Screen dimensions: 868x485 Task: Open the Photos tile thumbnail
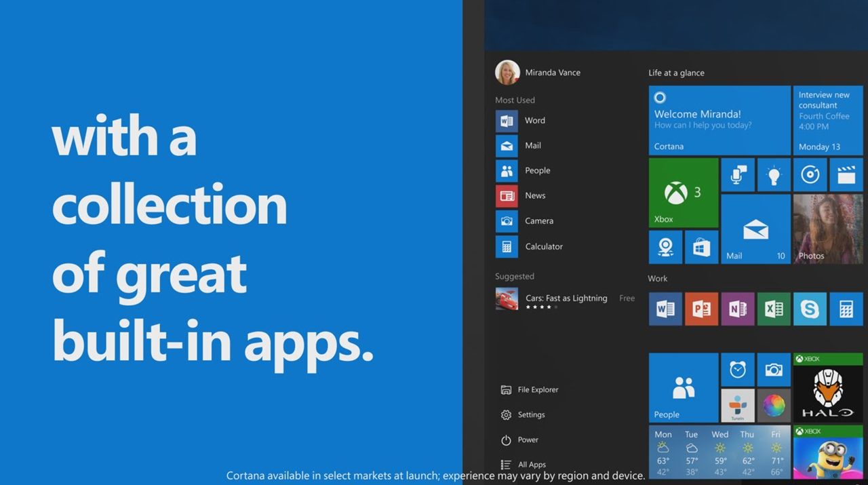tap(827, 229)
